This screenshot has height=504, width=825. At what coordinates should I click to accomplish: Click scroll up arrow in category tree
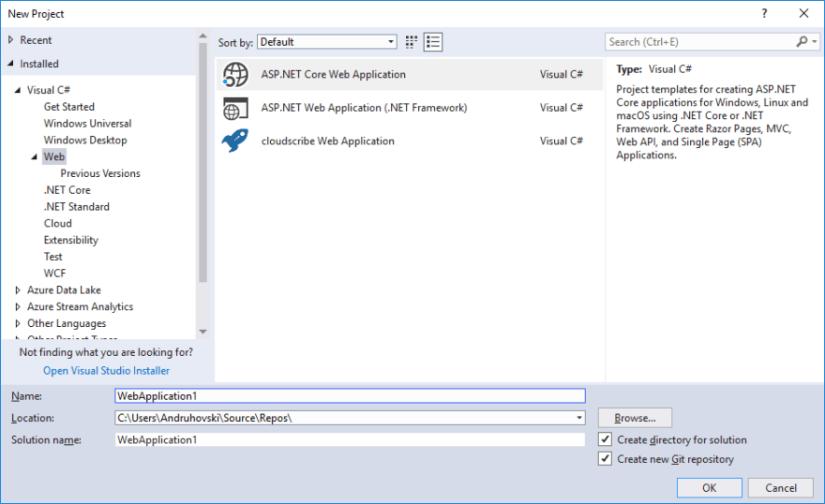tap(202, 36)
